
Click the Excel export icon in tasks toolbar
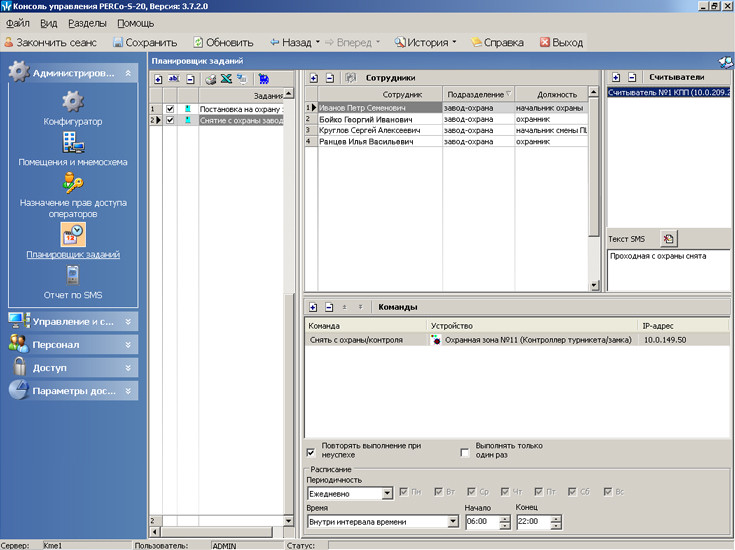pos(226,79)
